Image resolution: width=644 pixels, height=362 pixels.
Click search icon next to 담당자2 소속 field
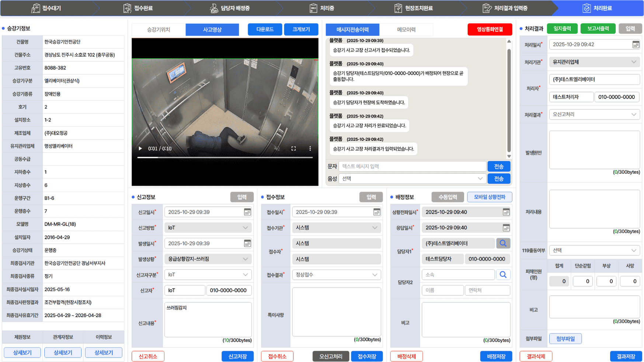(503, 274)
